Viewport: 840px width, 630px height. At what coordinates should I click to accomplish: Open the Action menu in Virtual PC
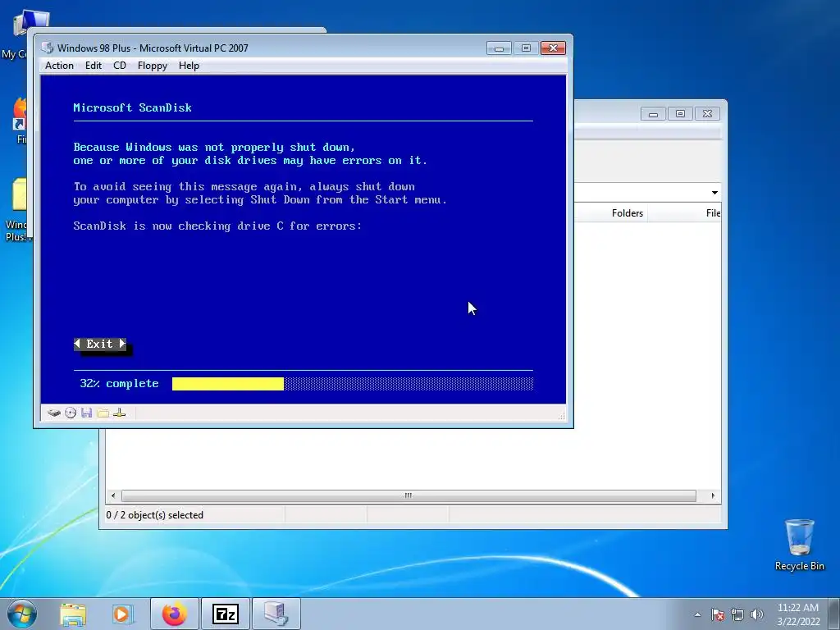[x=59, y=66]
